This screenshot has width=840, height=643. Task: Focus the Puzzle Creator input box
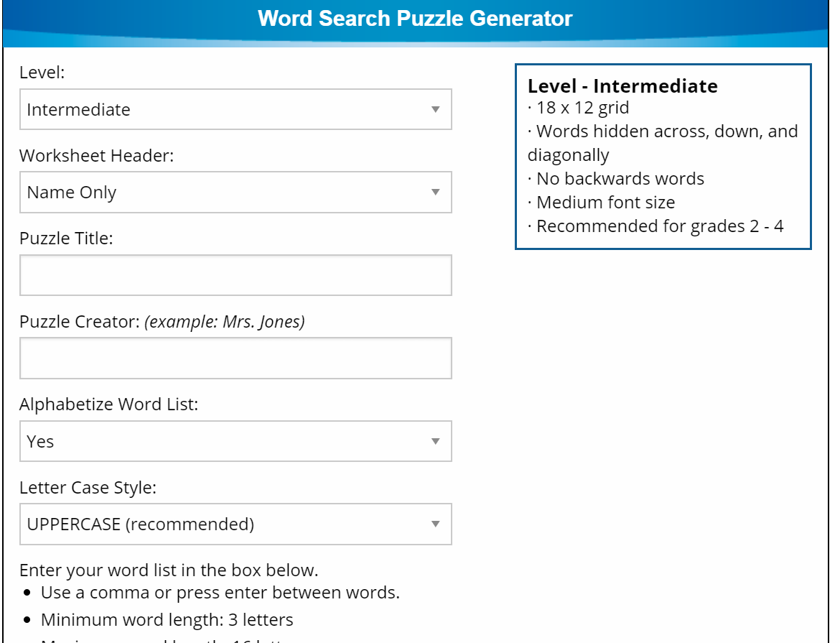pyautogui.click(x=235, y=358)
